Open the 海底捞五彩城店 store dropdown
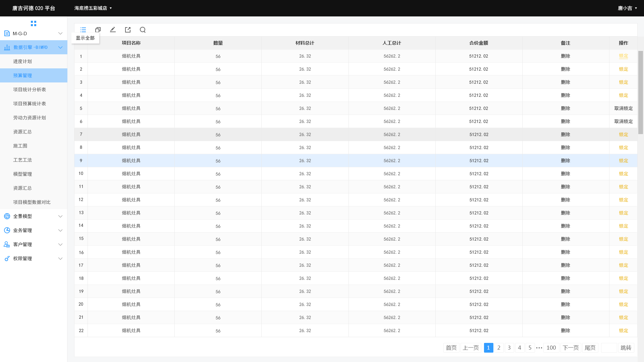The height and width of the screenshot is (362, 644). coord(93,8)
